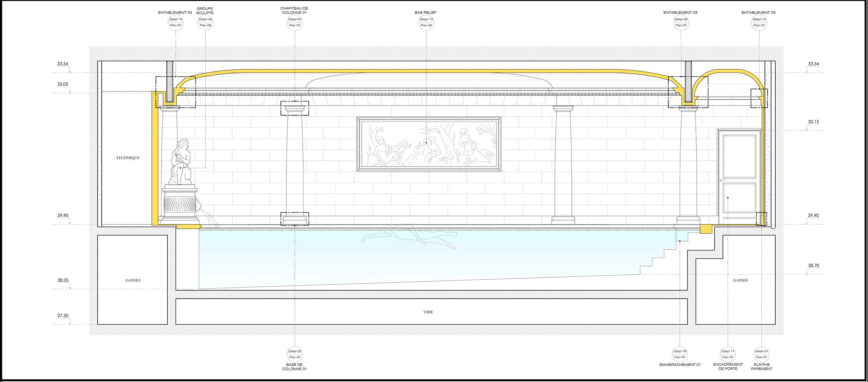Viewport: 868px width, 382px height.
Task: Open the Détail 02 reference circle
Action: [294, 354]
